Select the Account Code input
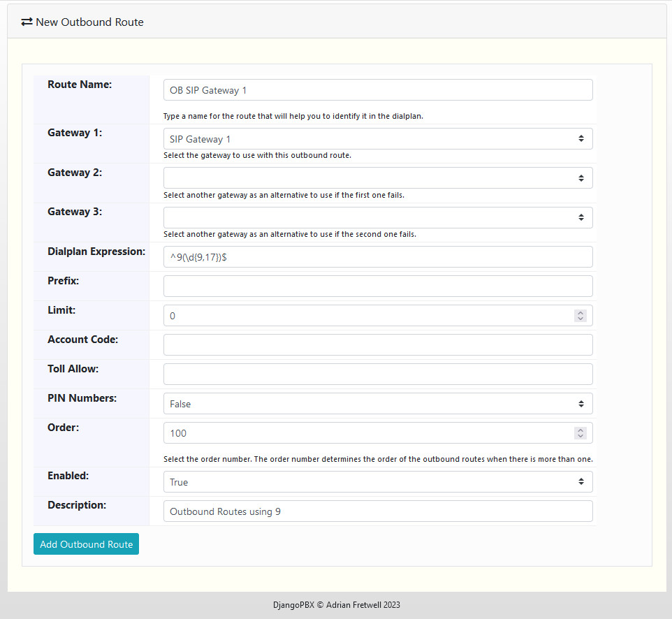 [377, 345]
